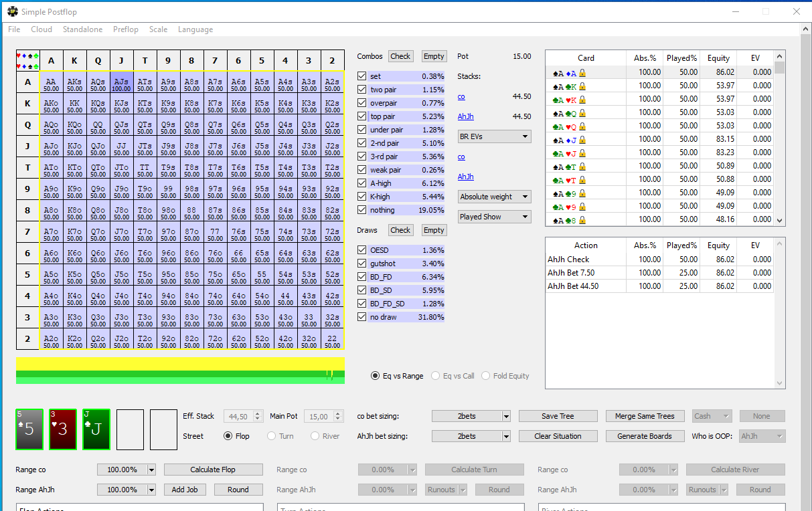Click the lock icon on A♠J♦ row

pos(582,139)
